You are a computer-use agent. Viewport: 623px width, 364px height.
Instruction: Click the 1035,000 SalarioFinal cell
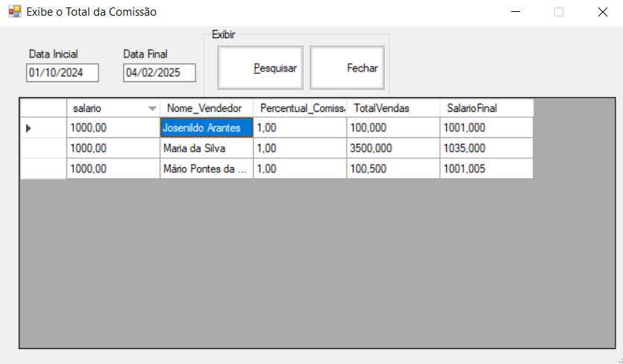click(x=486, y=148)
